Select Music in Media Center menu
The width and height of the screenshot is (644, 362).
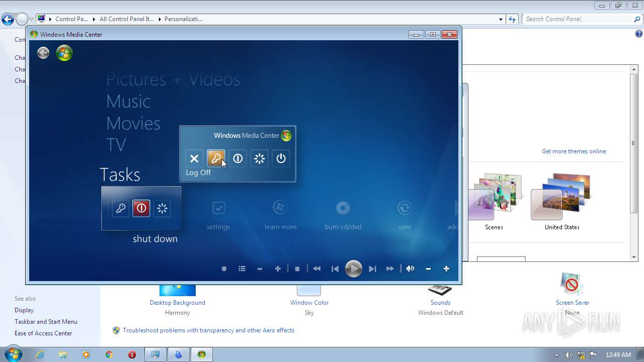(128, 102)
